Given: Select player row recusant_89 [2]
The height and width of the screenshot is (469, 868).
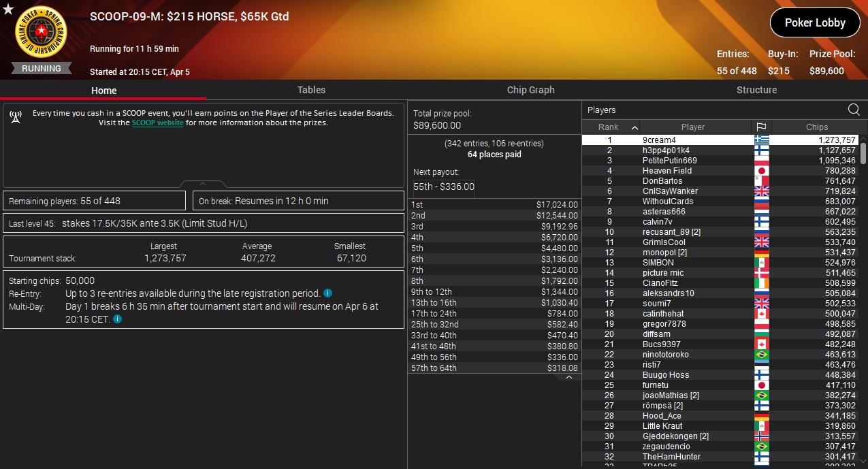Looking at the screenshot, I should pyautogui.click(x=720, y=232).
